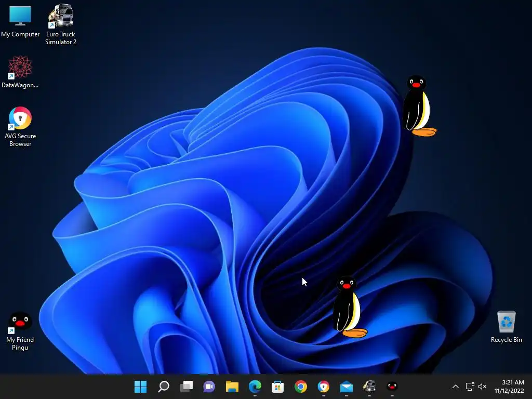Select the DataWagon desktop shortcut
The height and width of the screenshot is (399, 532).
point(20,72)
